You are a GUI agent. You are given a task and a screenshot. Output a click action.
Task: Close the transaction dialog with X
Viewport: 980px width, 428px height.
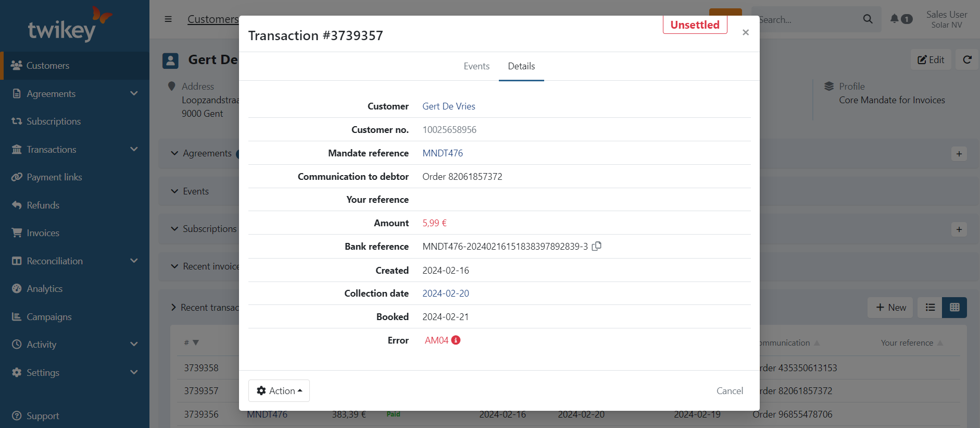coord(746,32)
